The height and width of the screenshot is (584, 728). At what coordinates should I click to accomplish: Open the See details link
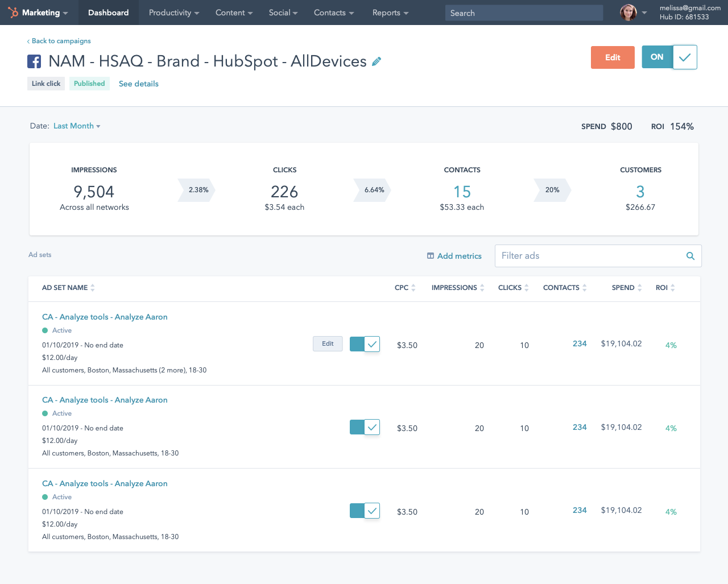pos(139,84)
